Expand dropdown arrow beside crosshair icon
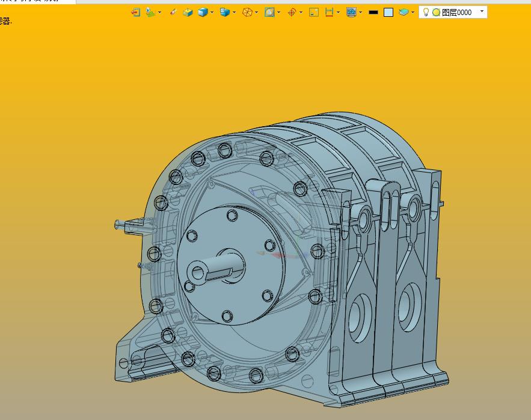Screen dimensions: 531x420 301,13
